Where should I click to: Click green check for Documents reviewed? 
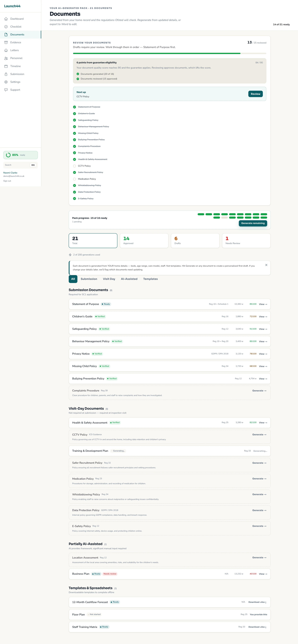[x=78, y=79]
